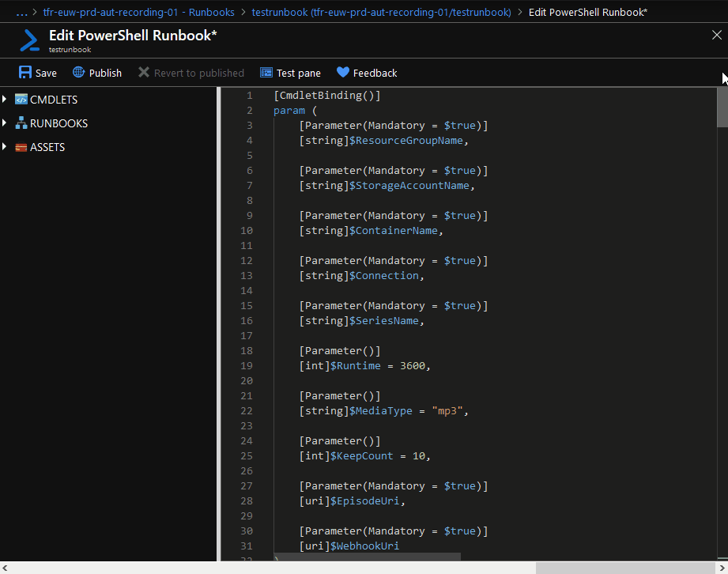Click the Save disk icon
The width and height of the screenshot is (728, 574).
click(x=25, y=73)
